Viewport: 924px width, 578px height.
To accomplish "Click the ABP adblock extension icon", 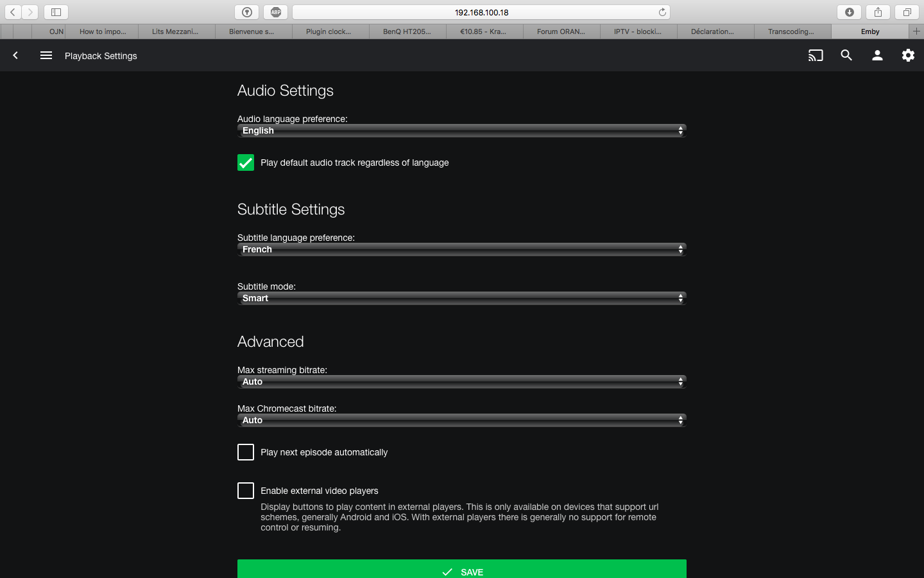I will 275,12.
